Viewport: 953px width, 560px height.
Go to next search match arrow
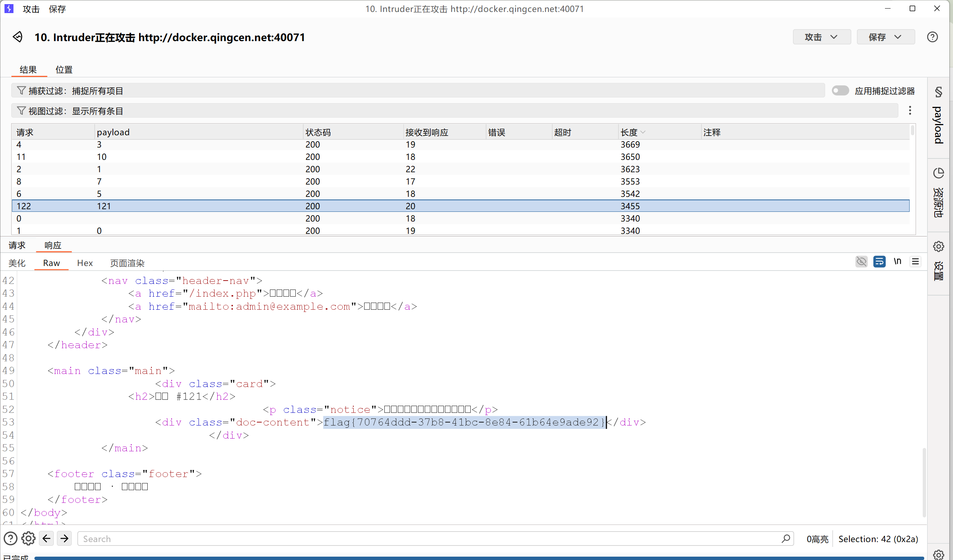tap(65, 538)
